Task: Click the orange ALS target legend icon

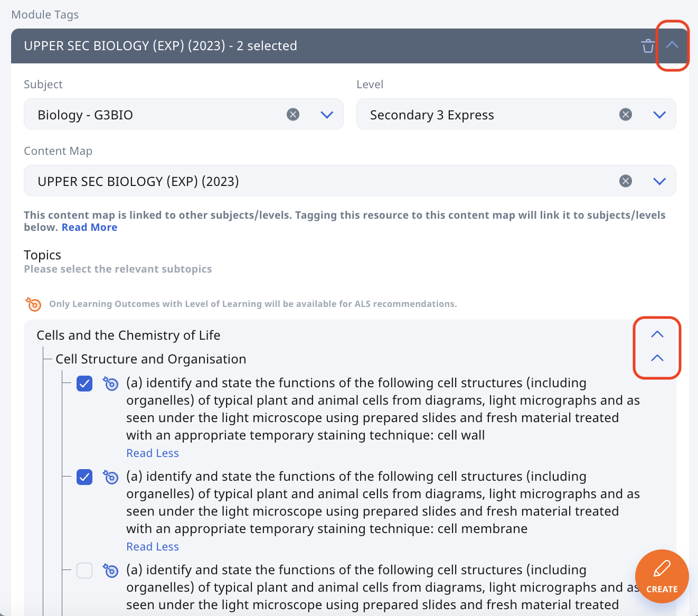Action: coord(33,304)
